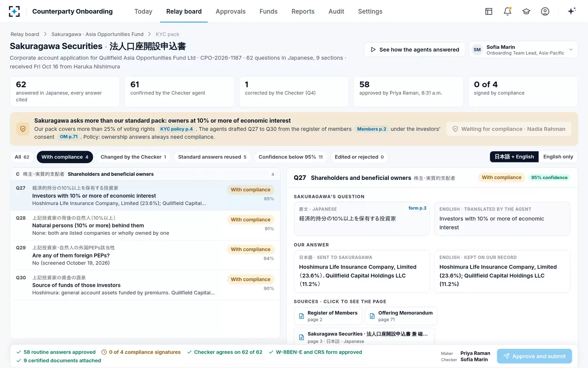
Task: Filter by Edited or rejected
Action: pos(359,157)
